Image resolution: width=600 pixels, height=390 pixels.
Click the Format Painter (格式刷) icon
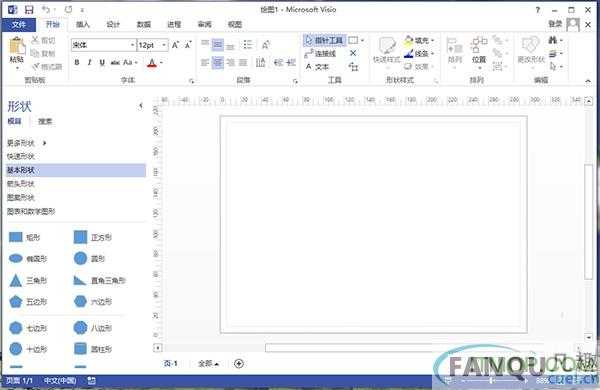[x=35, y=67]
